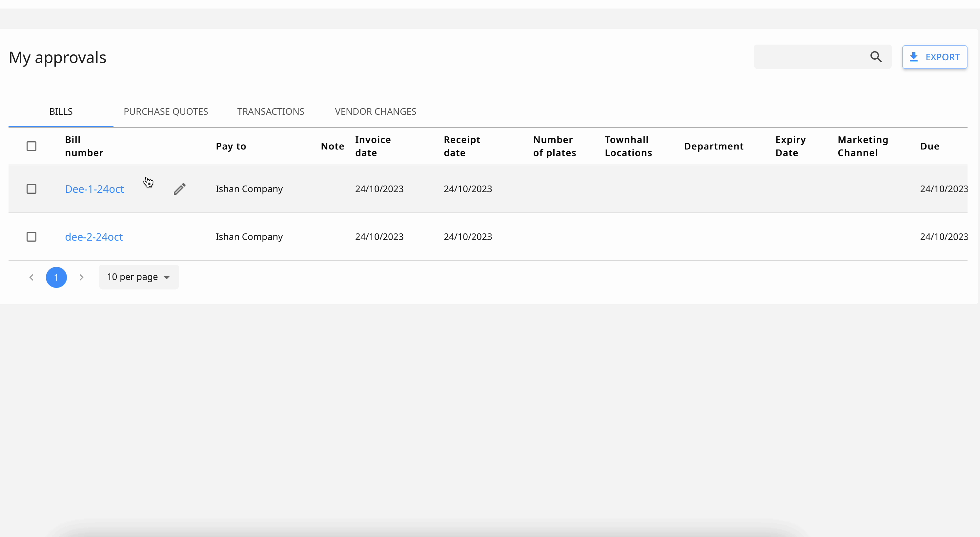The width and height of the screenshot is (980, 537).
Task: Check the dee-2-24oct row checkbox
Action: (x=31, y=237)
